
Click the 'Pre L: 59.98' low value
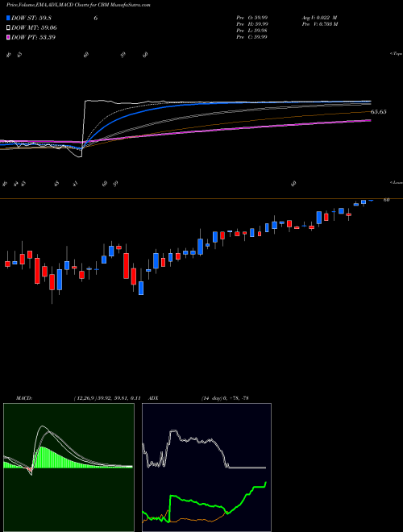point(252,30)
